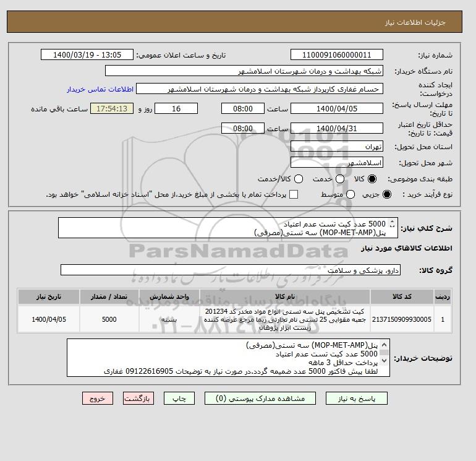
Task: Click the general description text area
Action: pos(227,228)
